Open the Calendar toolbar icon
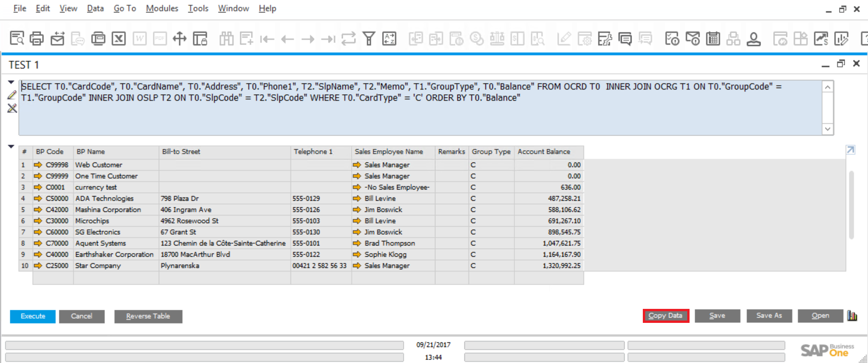The width and height of the screenshot is (868, 363). [x=713, y=38]
